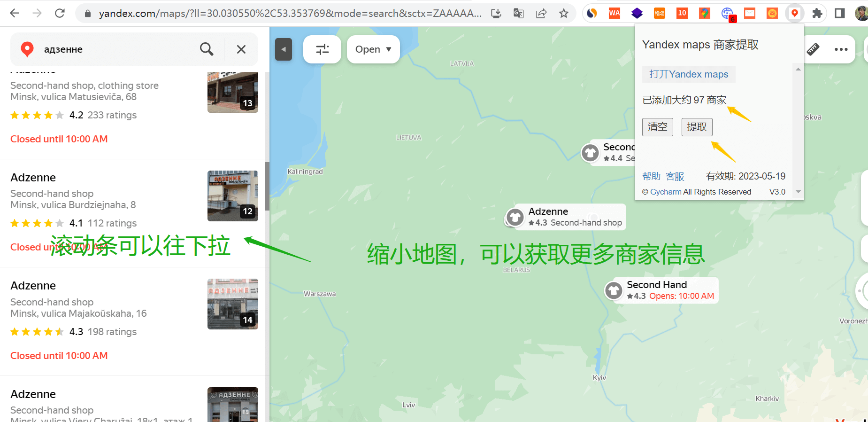
Task: Click the 清空 clear button
Action: point(658,127)
